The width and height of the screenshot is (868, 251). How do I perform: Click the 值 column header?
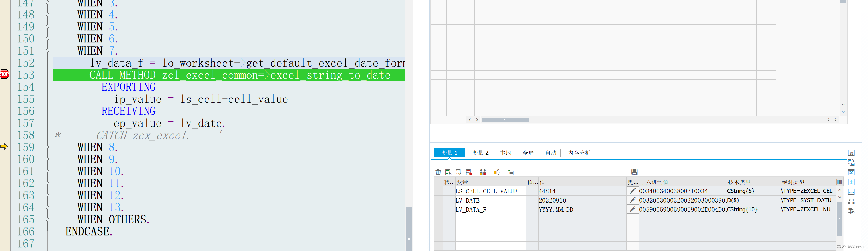[x=582, y=182]
